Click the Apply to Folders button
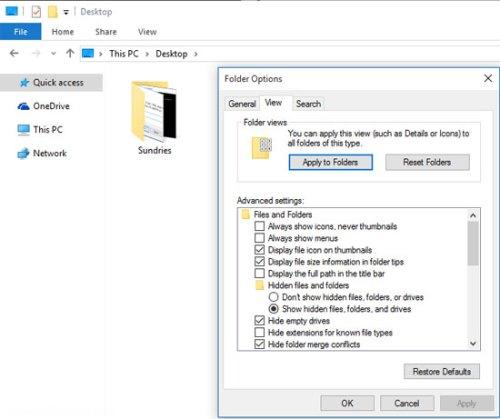500x419 pixels. (330, 162)
